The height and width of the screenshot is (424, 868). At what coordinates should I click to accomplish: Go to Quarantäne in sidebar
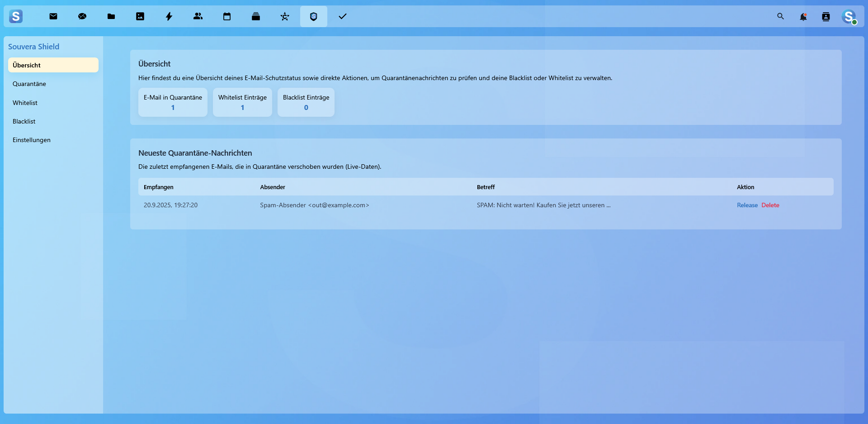click(29, 84)
